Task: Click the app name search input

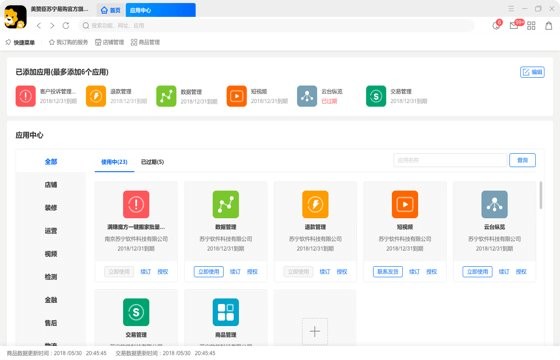Action: (x=450, y=160)
